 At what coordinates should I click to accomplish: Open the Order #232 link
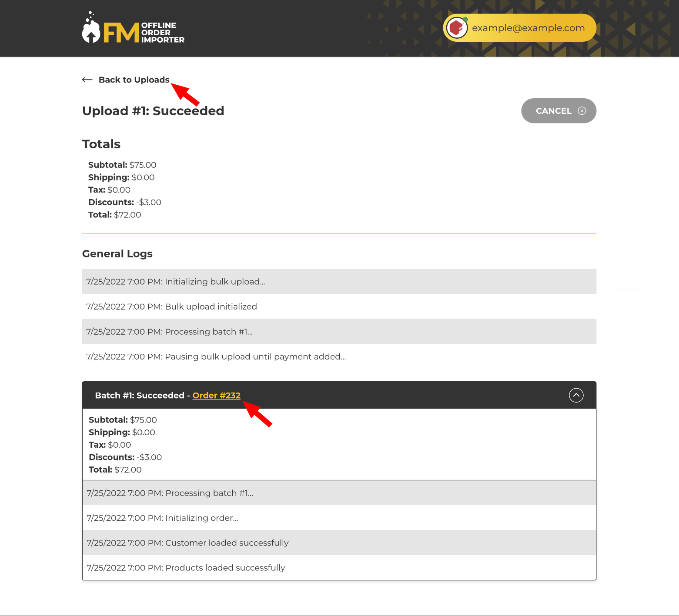(216, 396)
